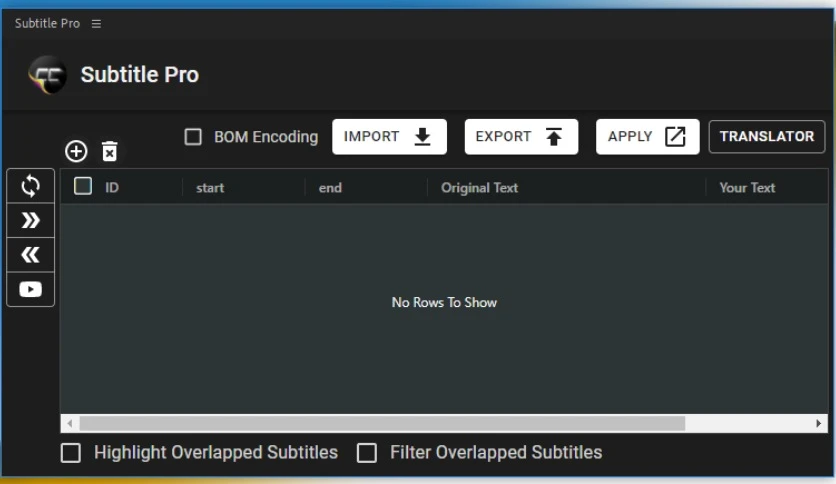
Task: Click the Highlight Overlapped Subtitles label
Action: pos(216,453)
